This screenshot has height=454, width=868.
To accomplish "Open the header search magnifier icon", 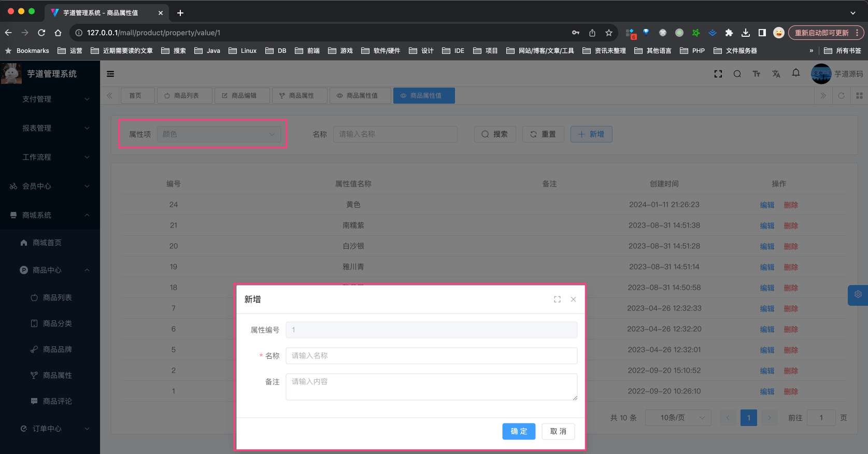I will (x=737, y=74).
